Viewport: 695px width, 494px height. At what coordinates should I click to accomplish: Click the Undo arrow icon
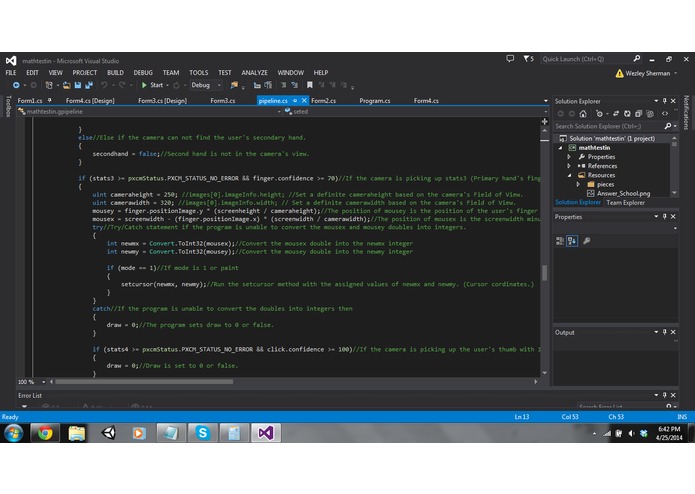click(x=104, y=85)
